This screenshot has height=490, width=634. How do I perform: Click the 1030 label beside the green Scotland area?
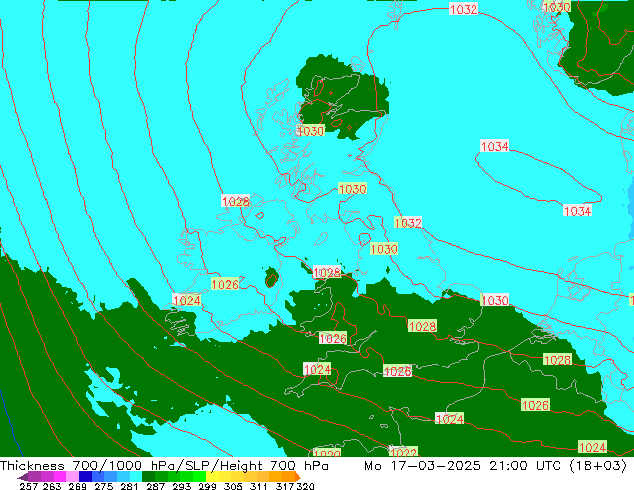[311, 131]
